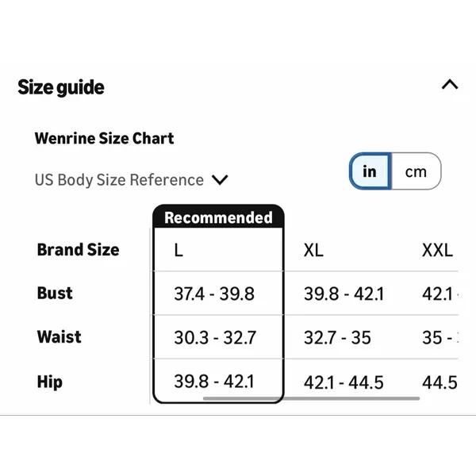Click the L bust value 37.4 - 39.8
Image resolution: width=476 pixels, height=476 pixels.
[214, 294]
